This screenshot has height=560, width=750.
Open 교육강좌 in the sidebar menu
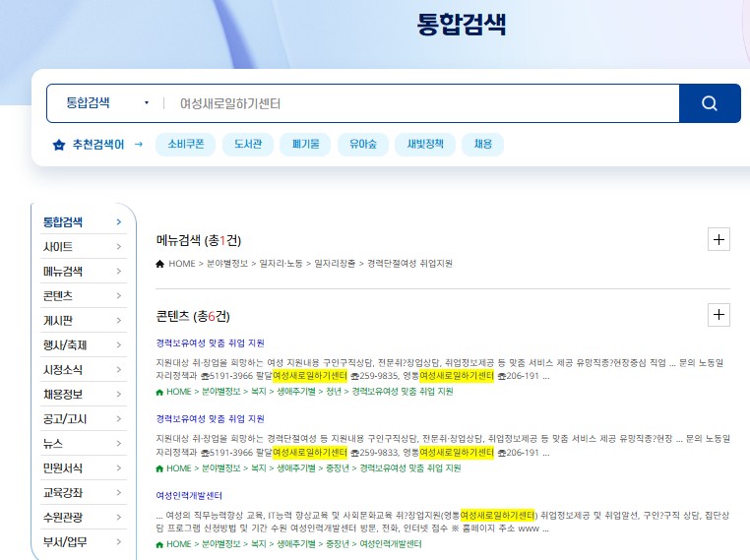pyautogui.click(x=84, y=492)
